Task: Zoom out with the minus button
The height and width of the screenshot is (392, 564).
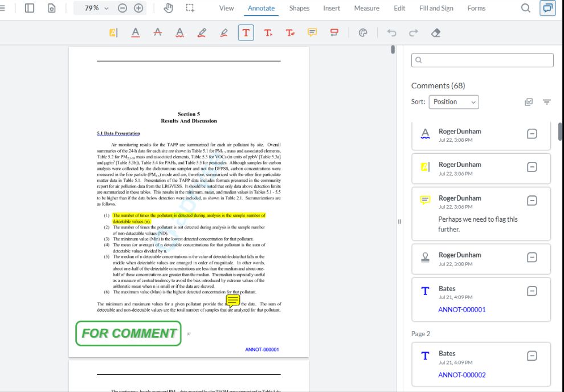Action: [x=122, y=8]
